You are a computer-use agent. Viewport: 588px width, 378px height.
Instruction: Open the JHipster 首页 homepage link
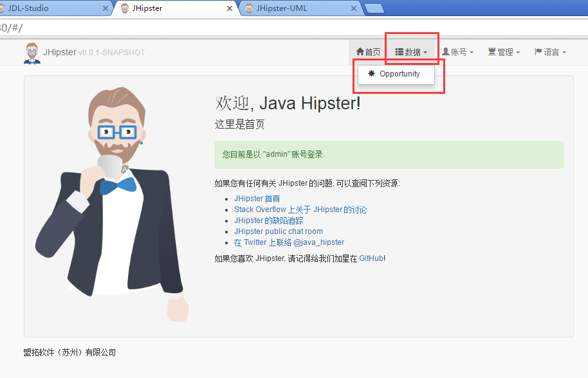point(257,199)
